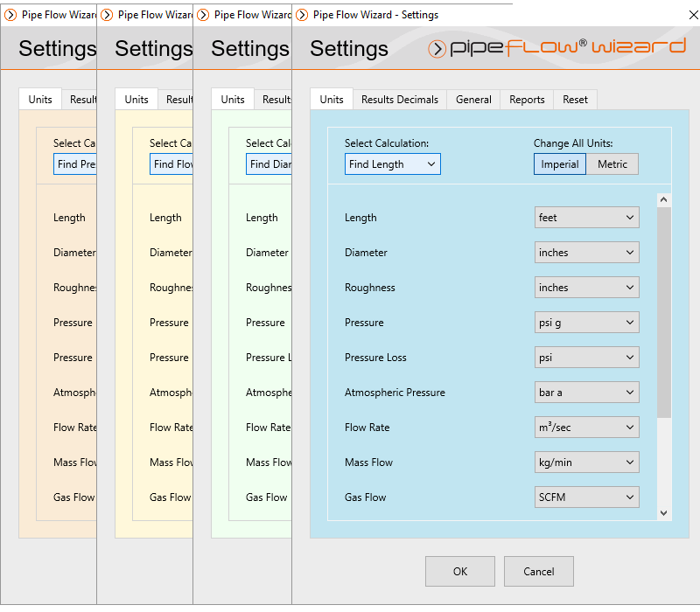The width and height of the screenshot is (700, 612).
Task: Click the Pipe Flow Wizard logo in the header
Action: click(556, 48)
